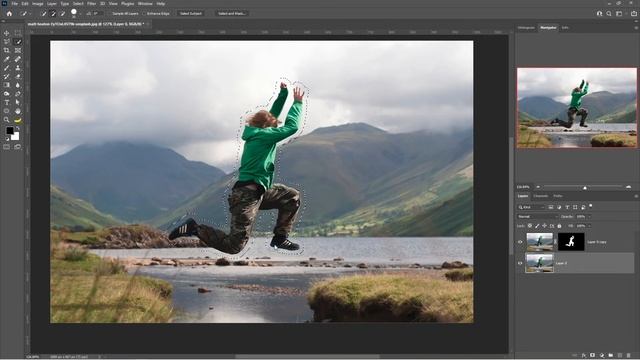Switch to the Histogram tab

[x=526, y=28]
